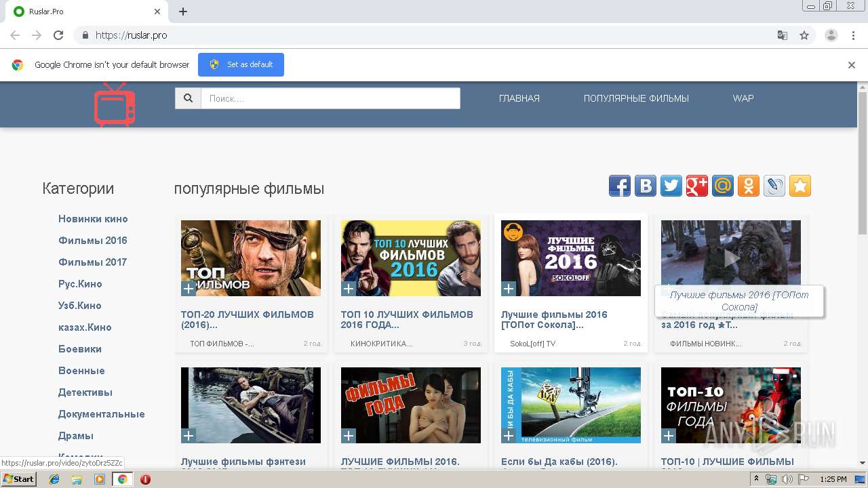
Task: Open pirate eyepatch ТОП ФИЛЬМОВ thumbnail
Action: click(x=251, y=258)
